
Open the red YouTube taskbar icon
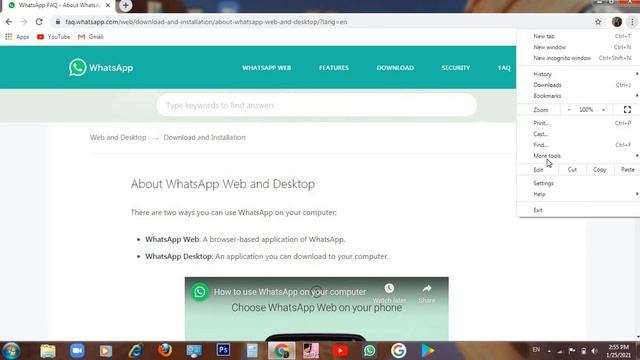point(340,351)
